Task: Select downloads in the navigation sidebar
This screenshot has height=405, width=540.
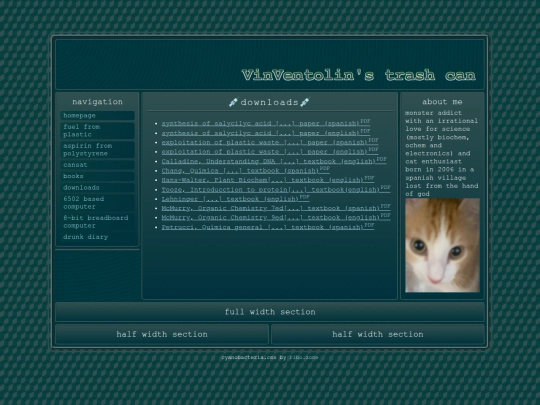Action: click(x=97, y=188)
